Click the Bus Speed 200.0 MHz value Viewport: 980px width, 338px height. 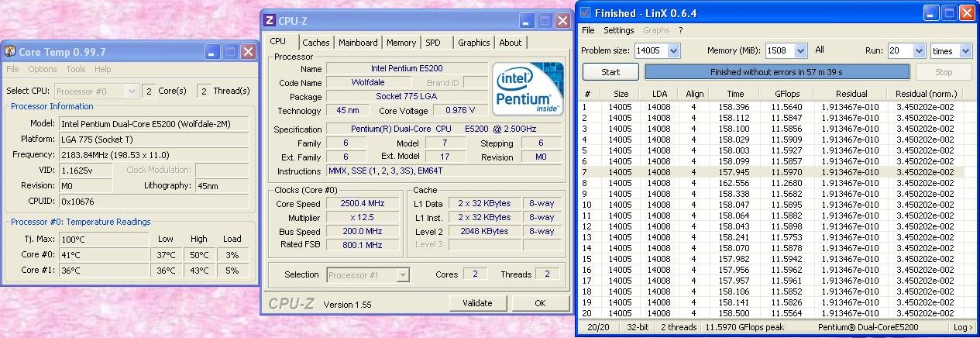(x=362, y=231)
